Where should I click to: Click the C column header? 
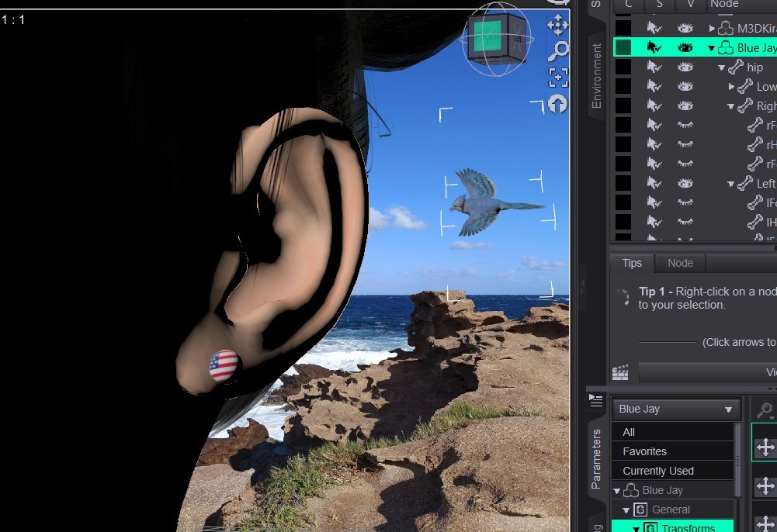628,5
